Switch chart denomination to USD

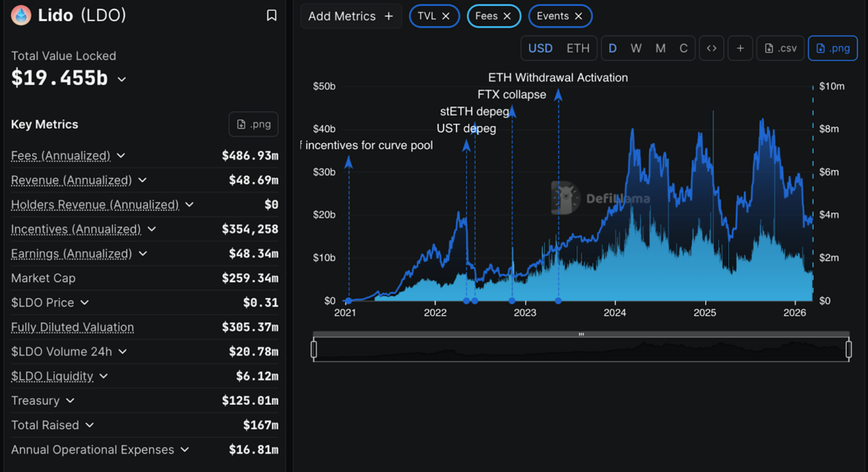tap(540, 48)
